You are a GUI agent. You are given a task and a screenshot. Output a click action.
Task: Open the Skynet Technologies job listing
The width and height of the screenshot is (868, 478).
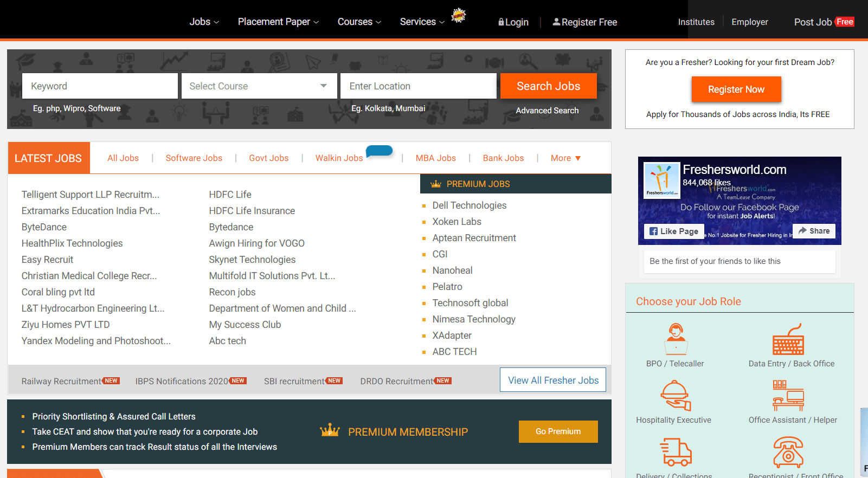(252, 260)
